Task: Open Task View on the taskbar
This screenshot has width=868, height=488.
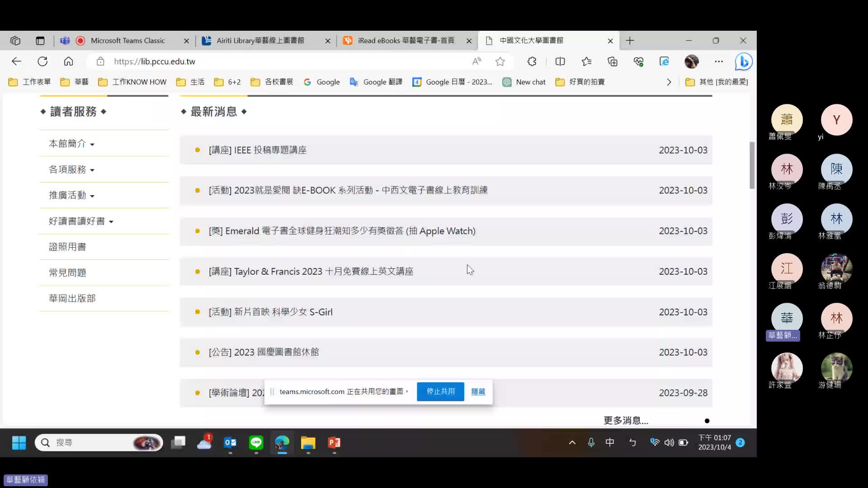Action: click(178, 443)
